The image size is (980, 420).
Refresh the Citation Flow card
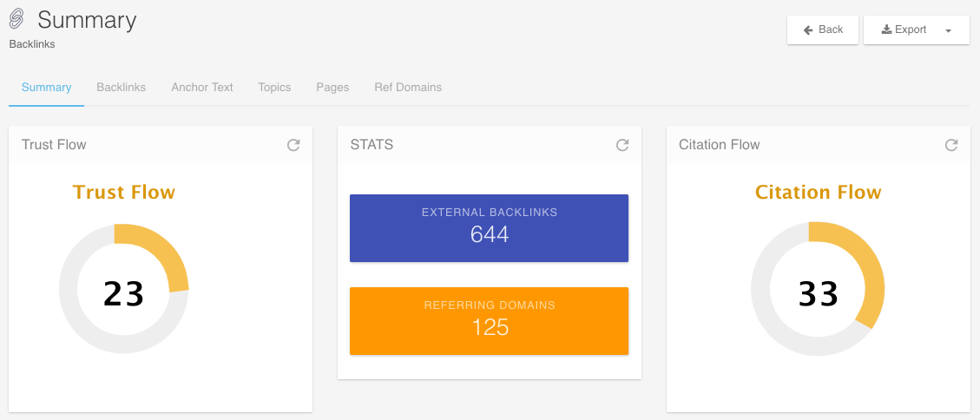pos(950,145)
